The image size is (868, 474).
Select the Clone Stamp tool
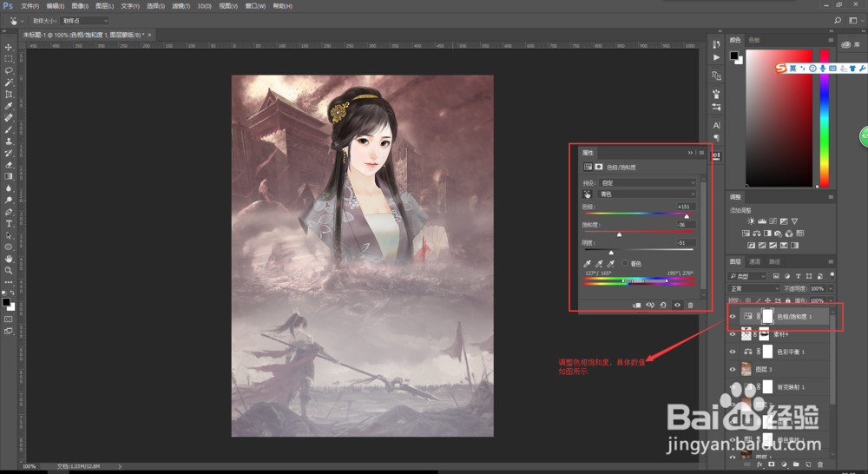[x=9, y=142]
